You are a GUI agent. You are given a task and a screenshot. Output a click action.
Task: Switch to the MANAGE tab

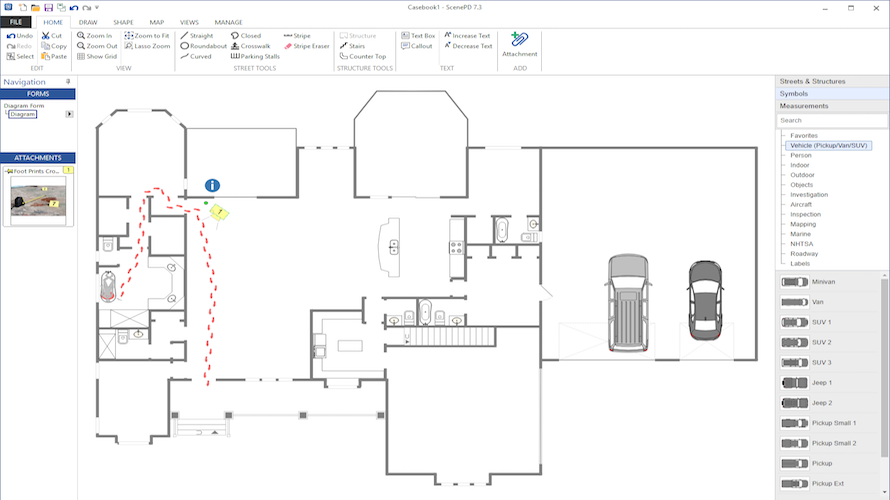pos(228,22)
